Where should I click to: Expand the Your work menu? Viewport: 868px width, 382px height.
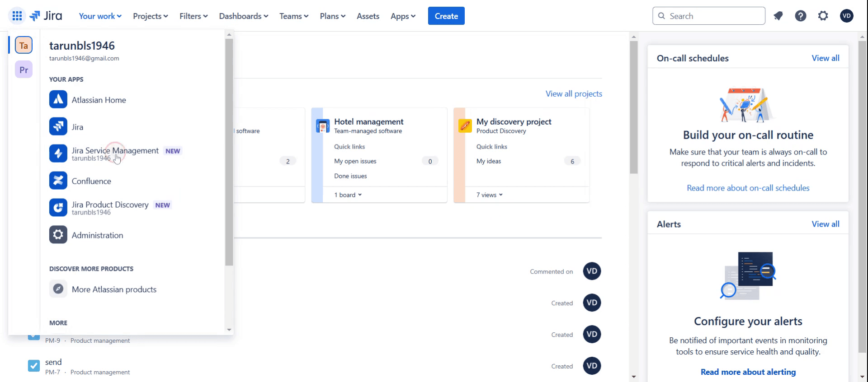(x=100, y=16)
